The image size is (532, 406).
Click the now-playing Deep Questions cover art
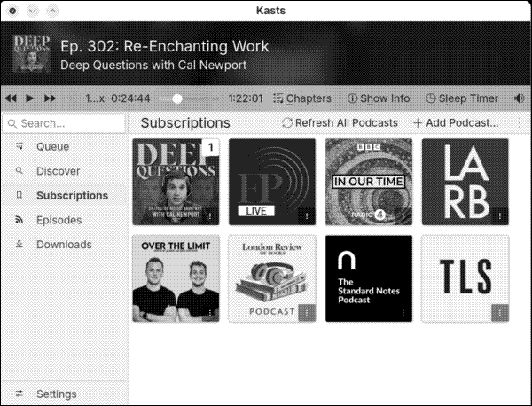click(x=31, y=53)
